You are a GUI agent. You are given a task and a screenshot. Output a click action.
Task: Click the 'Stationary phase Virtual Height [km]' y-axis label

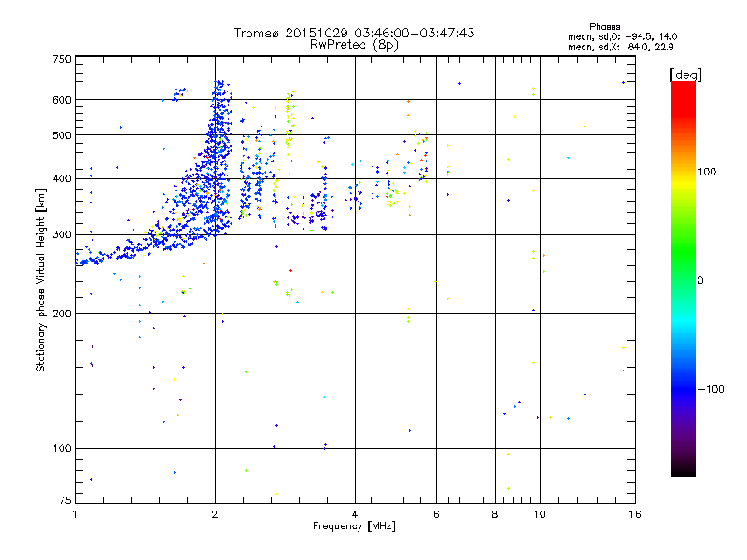pyautogui.click(x=40, y=280)
